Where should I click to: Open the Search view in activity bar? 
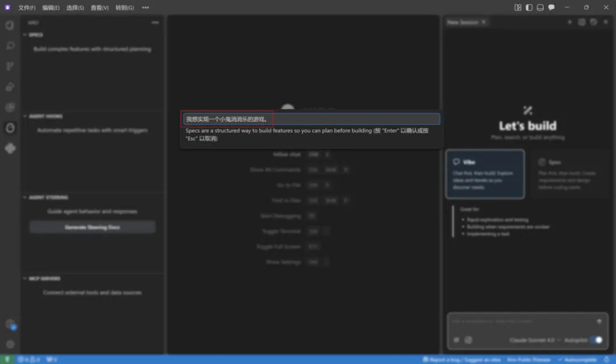(10, 46)
